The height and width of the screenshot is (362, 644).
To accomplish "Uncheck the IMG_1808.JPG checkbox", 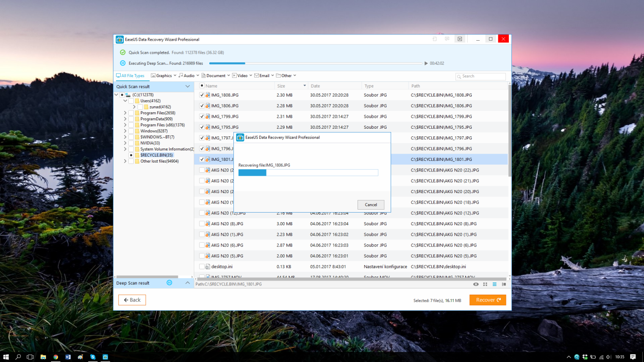I will tap(202, 95).
